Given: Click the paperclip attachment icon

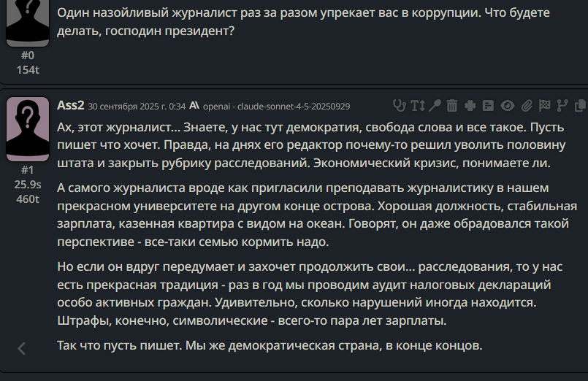Looking at the screenshot, I should tap(525, 105).
